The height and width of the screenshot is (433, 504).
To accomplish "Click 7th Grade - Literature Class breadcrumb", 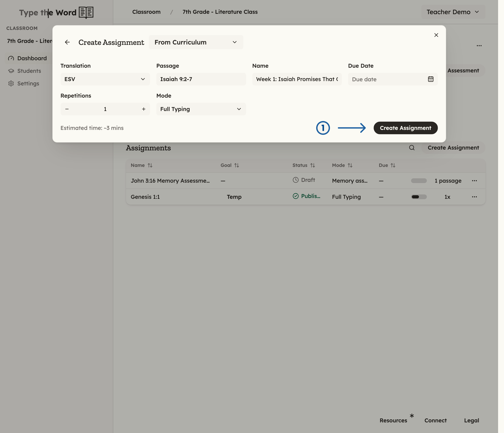I will tap(220, 12).
